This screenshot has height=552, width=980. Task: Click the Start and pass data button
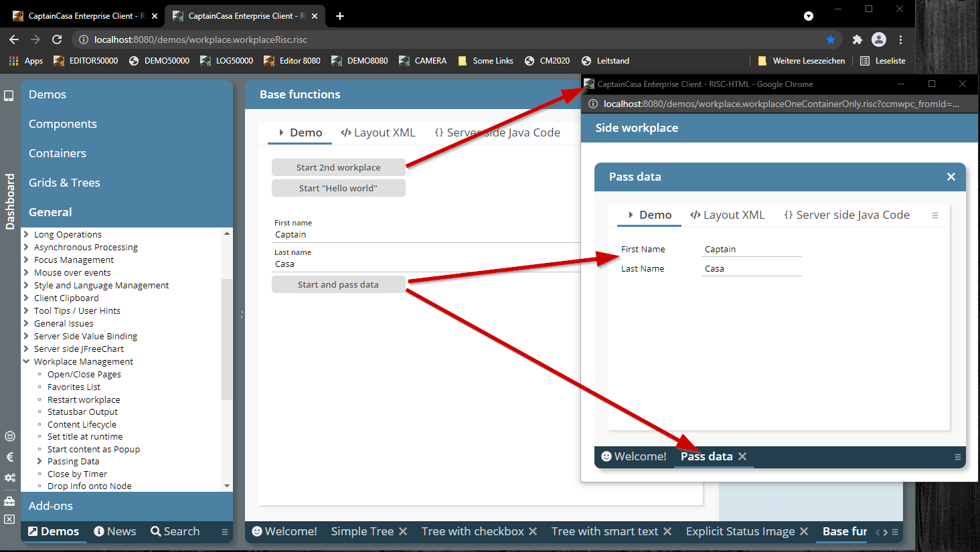[x=338, y=284]
